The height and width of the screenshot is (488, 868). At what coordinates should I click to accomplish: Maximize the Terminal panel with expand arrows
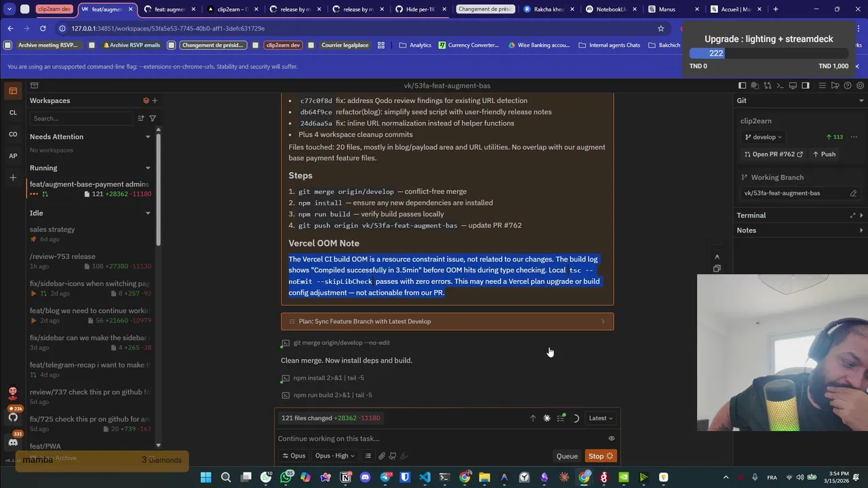852,216
